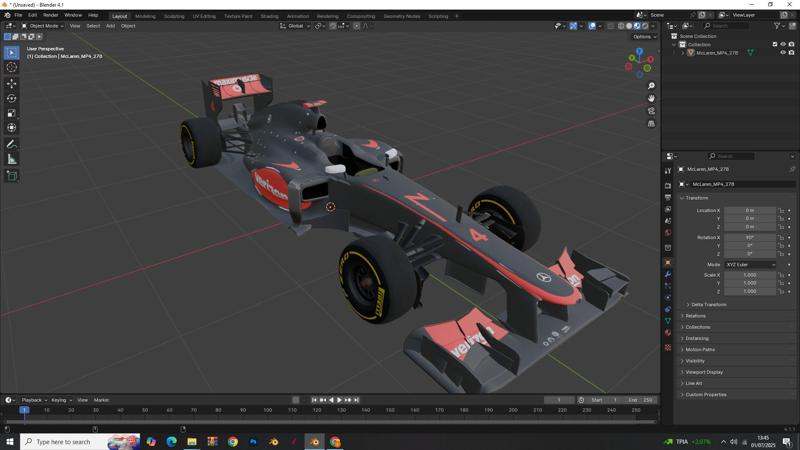Enable rendered viewport shading
800x450 pixels.
click(x=645, y=26)
